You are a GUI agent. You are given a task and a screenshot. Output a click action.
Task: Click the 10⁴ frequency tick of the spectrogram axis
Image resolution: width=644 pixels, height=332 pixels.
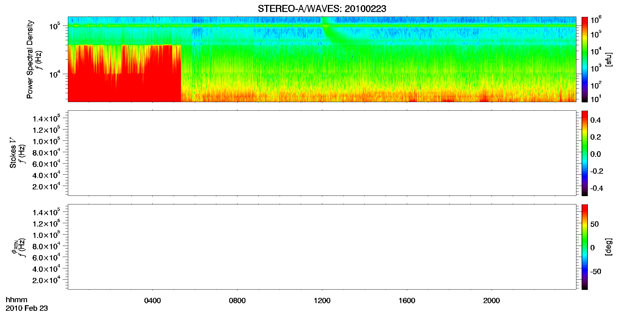54,74
